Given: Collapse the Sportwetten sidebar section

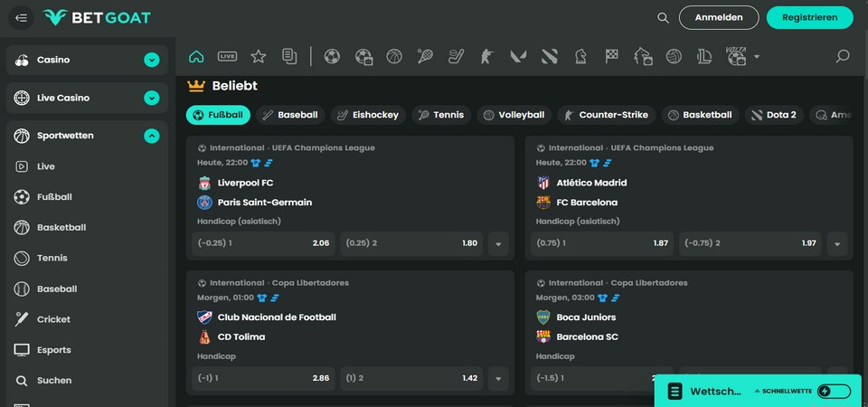Looking at the screenshot, I should point(152,136).
